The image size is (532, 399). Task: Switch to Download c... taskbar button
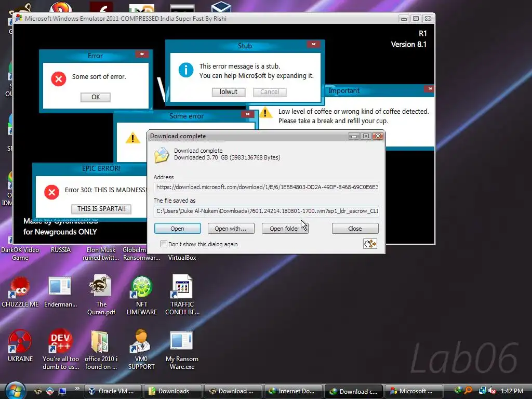(x=353, y=391)
